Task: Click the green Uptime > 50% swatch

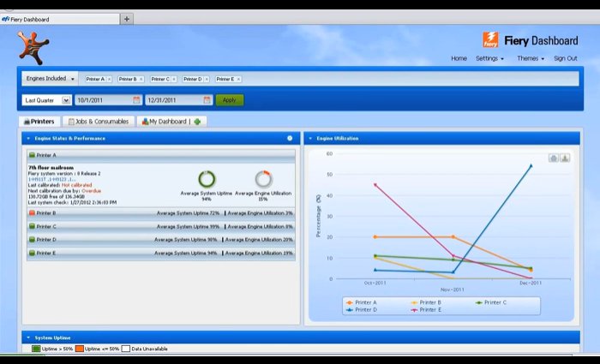Action: click(36, 349)
